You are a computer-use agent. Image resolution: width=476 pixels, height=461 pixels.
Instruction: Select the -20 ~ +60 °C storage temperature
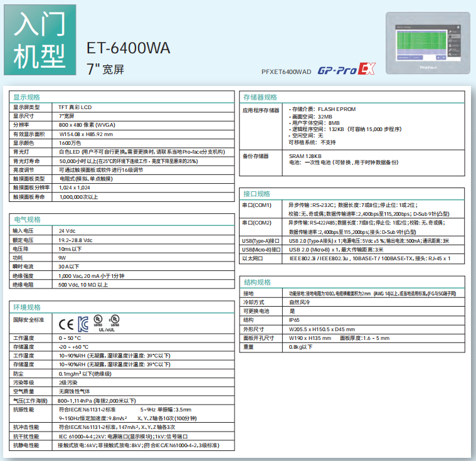point(73,347)
